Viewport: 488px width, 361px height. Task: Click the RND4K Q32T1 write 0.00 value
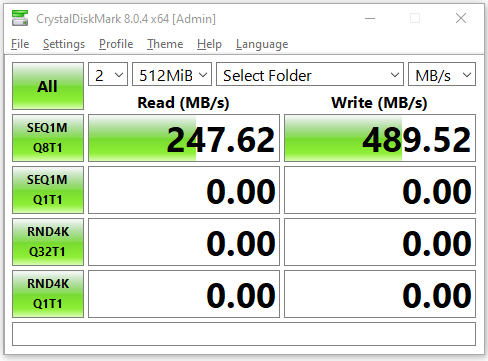[x=380, y=242]
